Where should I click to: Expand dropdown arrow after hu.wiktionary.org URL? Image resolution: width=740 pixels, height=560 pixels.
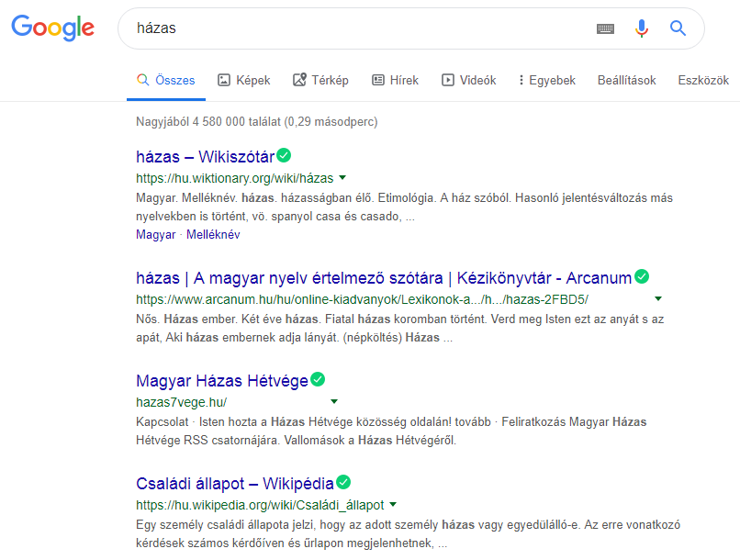(x=342, y=178)
